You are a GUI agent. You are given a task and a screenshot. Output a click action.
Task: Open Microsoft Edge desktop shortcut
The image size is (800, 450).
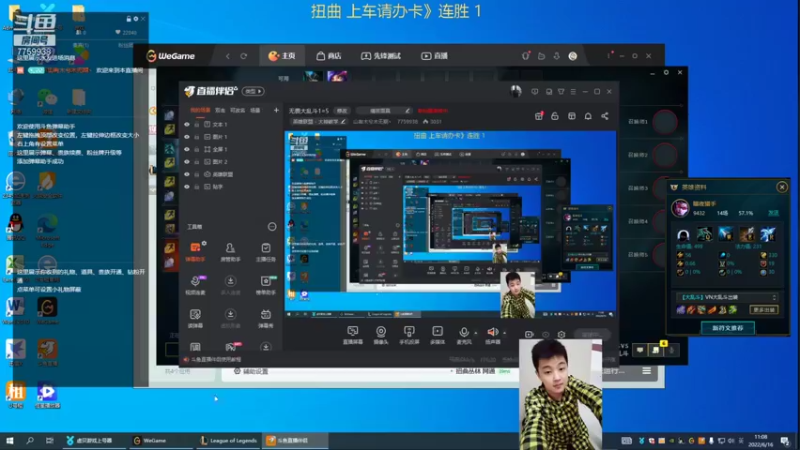[47, 229]
